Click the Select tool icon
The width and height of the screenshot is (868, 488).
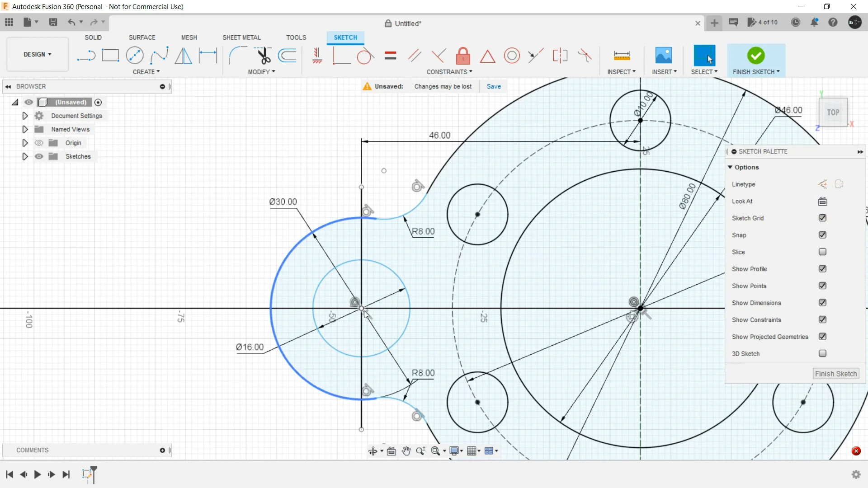pos(704,56)
